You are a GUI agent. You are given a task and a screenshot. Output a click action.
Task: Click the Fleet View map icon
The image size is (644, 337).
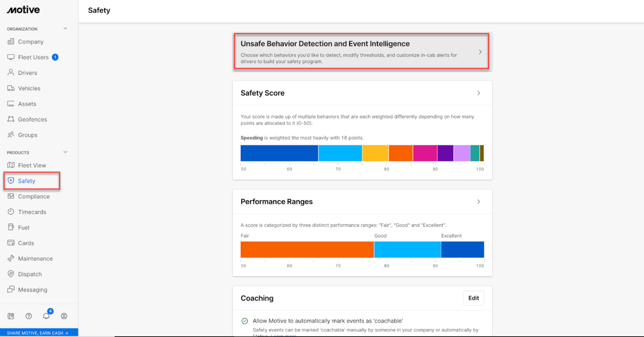(x=11, y=165)
